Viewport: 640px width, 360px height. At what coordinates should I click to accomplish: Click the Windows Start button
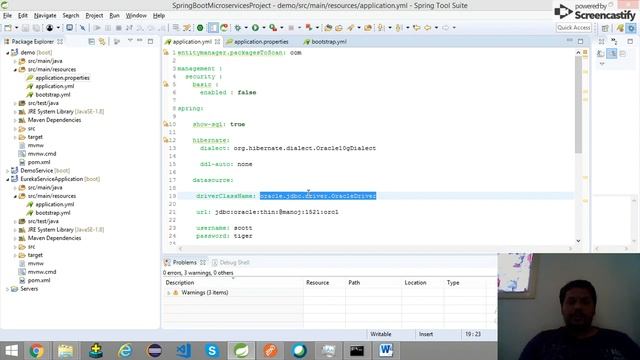point(11,350)
